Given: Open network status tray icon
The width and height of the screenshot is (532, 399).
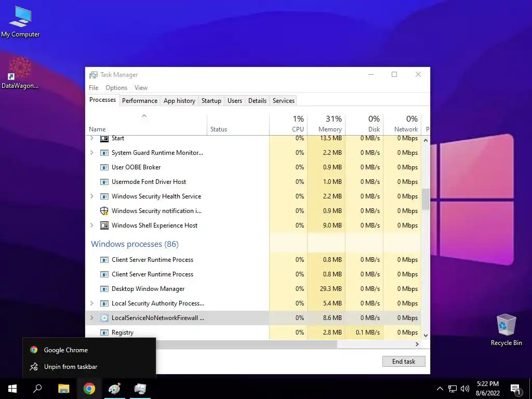Looking at the screenshot, I should pyautogui.click(x=453, y=389).
